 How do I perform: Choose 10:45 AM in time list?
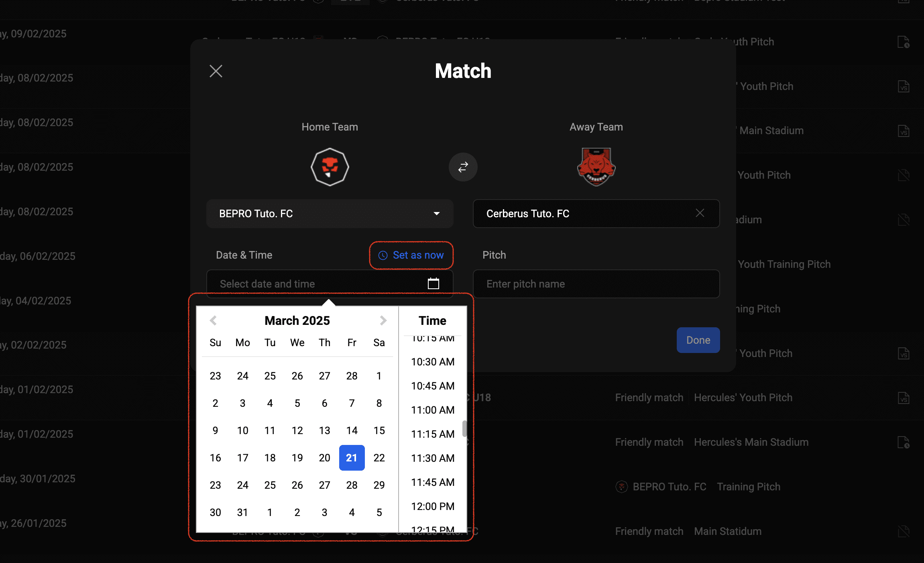pyautogui.click(x=433, y=386)
